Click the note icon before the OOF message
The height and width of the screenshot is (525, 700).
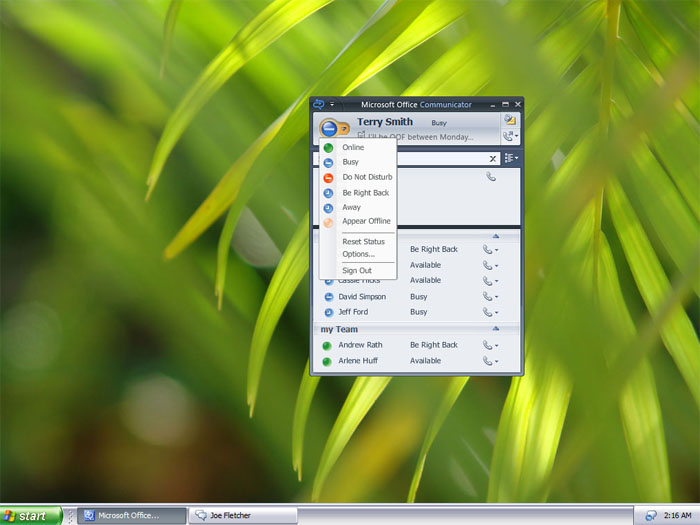[x=361, y=135]
